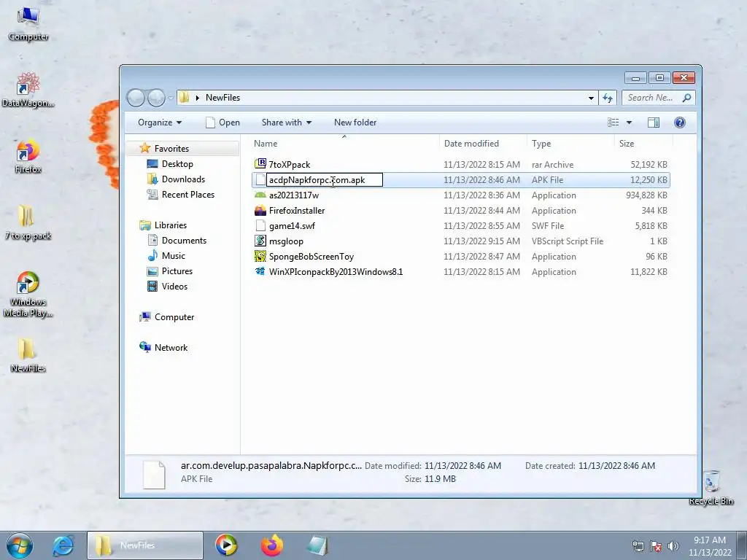Click the SpongeBobScreenToy file icon
Viewport: 747px width, 560px height.
coord(260,256)
